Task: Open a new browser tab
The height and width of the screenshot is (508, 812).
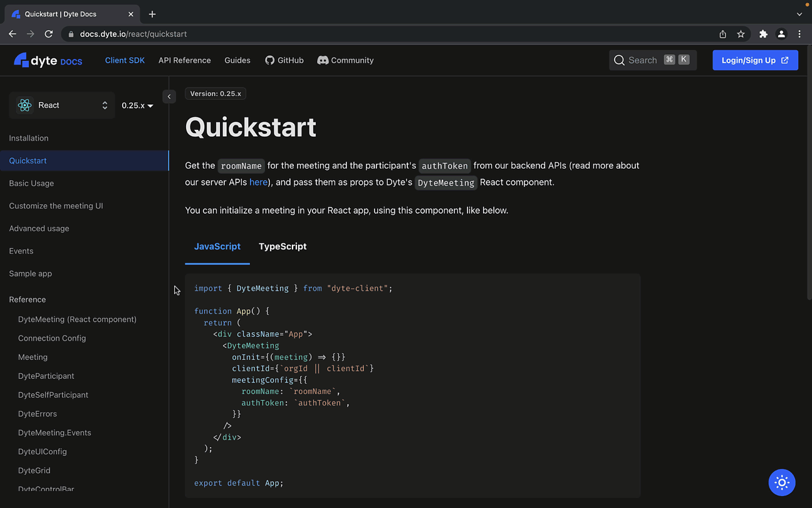Action: (152, 14)
